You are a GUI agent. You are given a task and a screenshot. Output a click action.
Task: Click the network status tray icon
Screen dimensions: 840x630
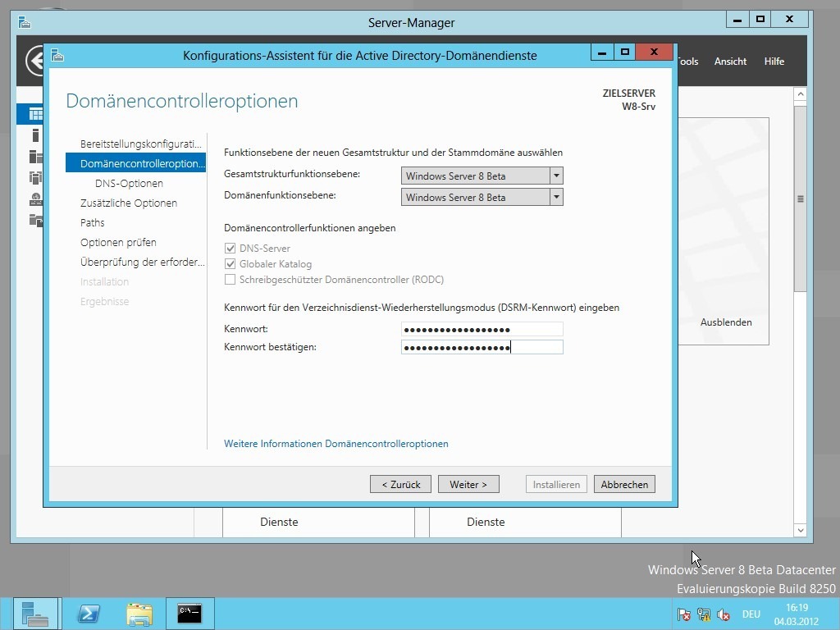point(703,614)
